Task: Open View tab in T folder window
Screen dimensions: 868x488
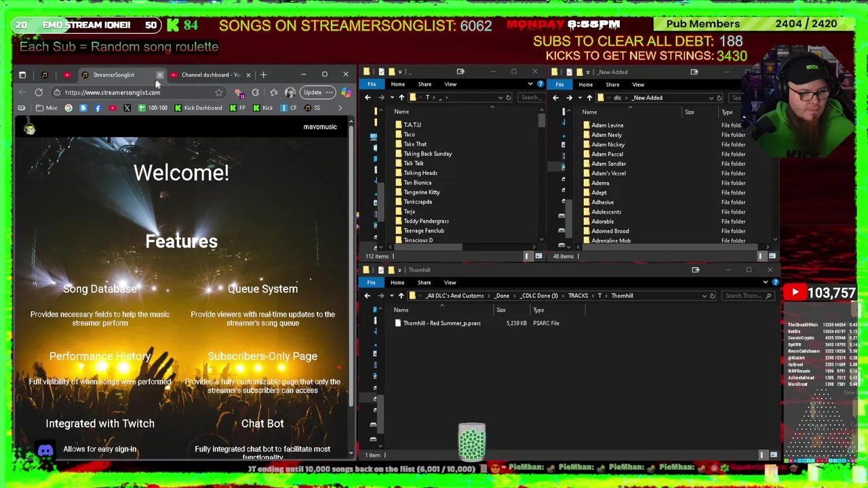Action: click(450, 84)
